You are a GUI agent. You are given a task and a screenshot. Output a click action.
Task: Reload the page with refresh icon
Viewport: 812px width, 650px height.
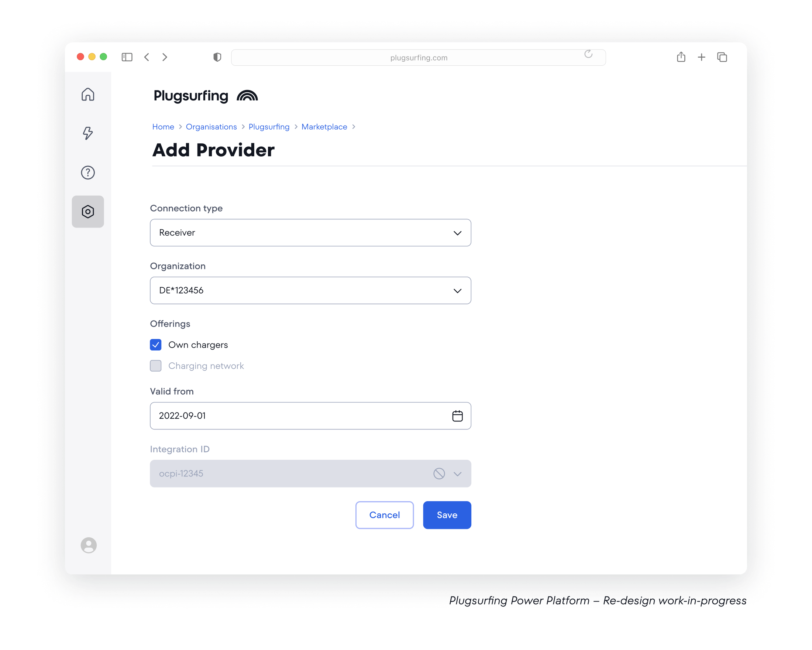click(588, 54)
